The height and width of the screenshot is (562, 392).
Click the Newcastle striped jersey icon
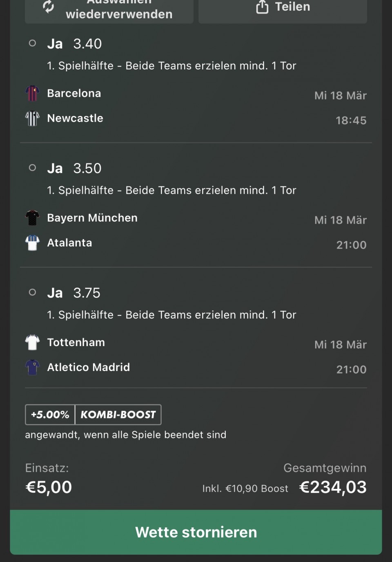point(32,118)
